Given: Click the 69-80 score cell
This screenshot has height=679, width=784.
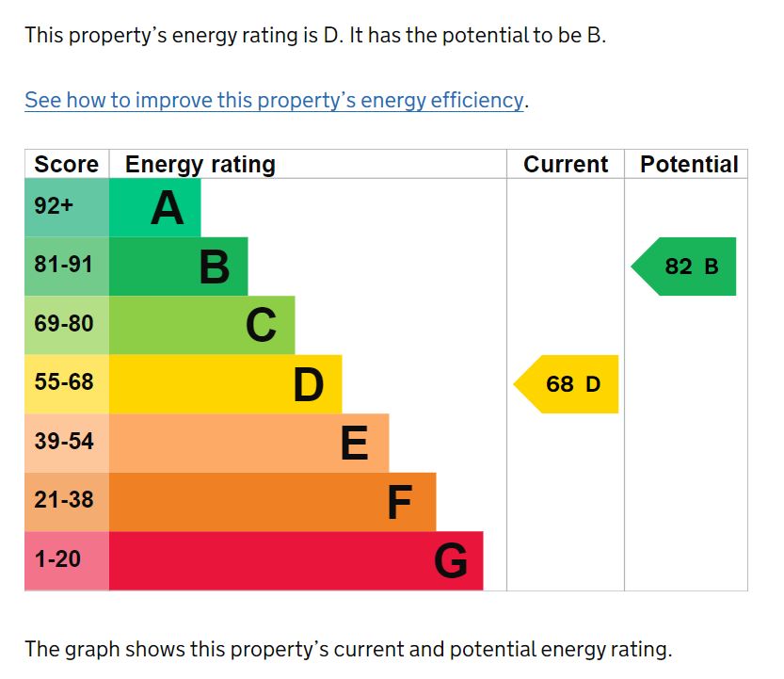Looking at the screenshot, I should pos(67,325).
